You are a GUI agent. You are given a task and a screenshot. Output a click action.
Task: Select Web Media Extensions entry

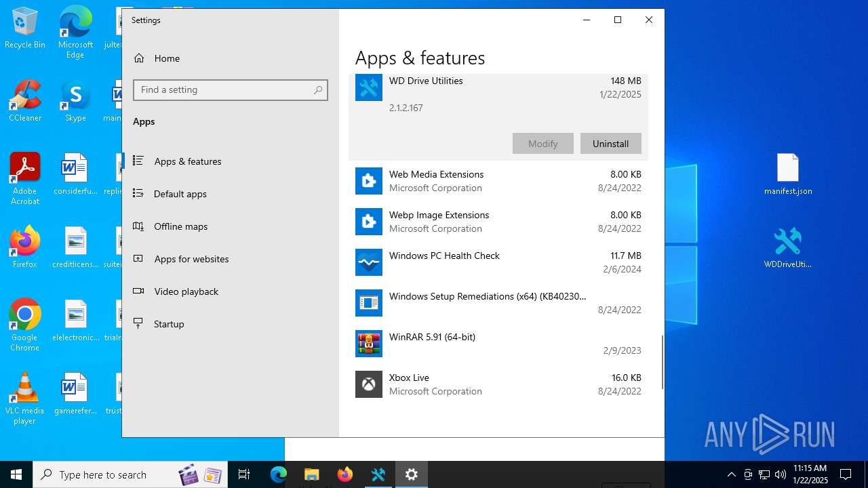(x=498, y=181)
